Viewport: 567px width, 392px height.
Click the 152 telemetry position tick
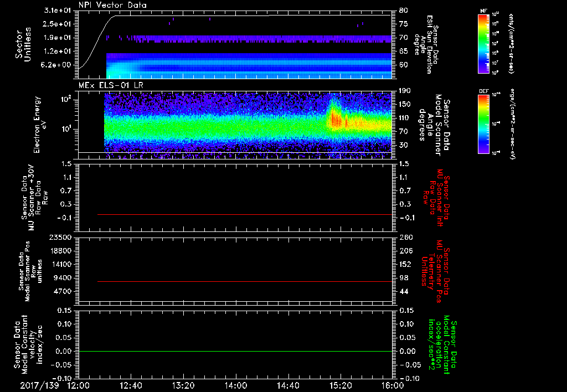406,264
